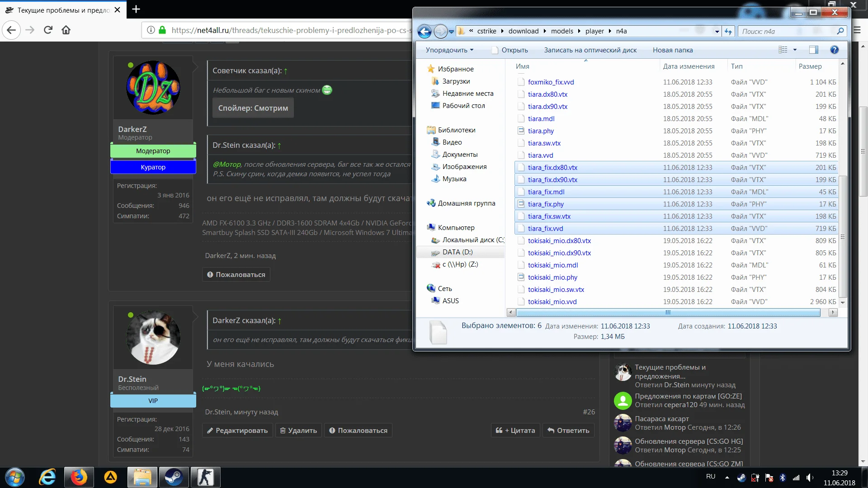Click the browser reload page icon
The width and height of the screenshot is (868, 488).
pyautogui.click(x=48, y=30)
